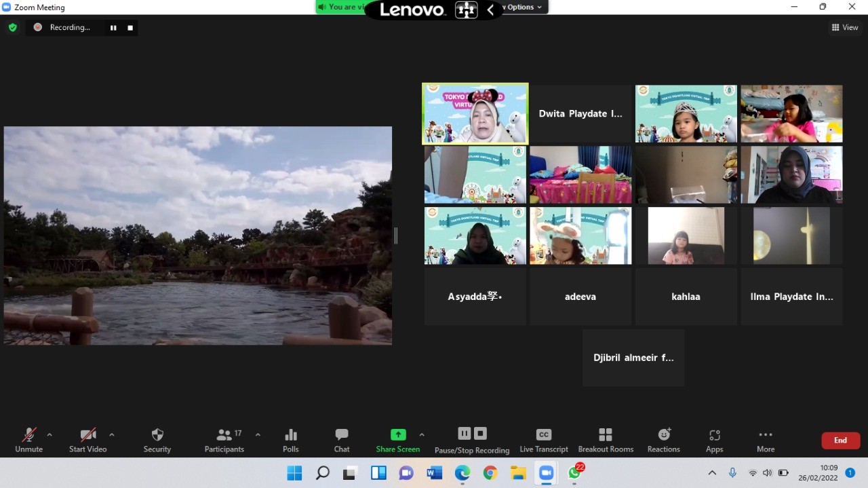Launch Microsoft Edge from the taskbar
The height and width of the screenshot is (488, 868).
pos(462,473)
